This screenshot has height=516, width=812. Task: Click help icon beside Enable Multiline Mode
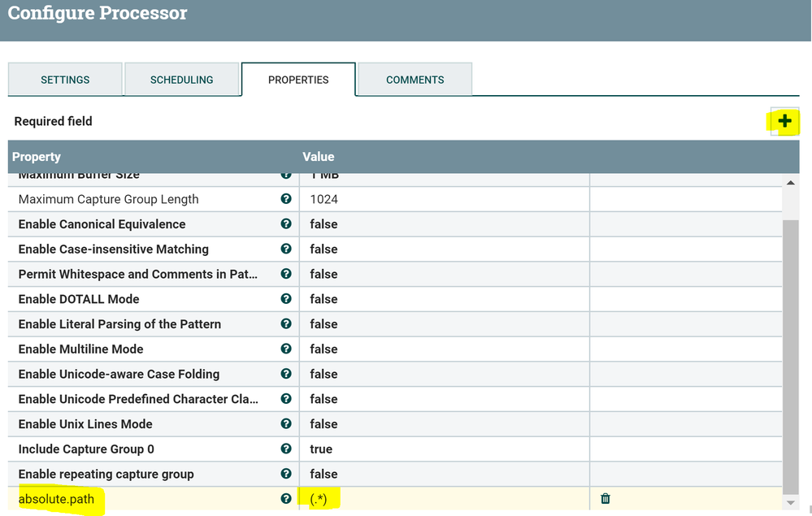[286, 349]
